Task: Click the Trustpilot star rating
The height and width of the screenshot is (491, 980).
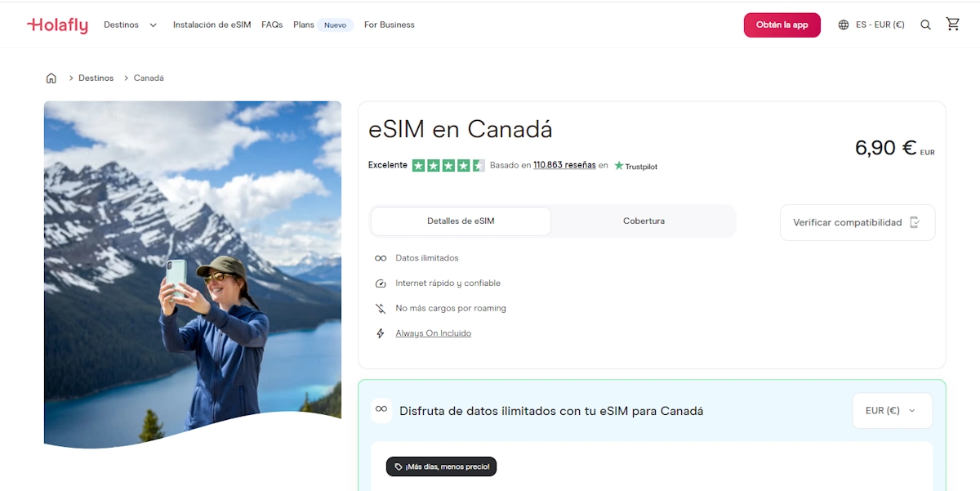Action: (448, 165)
